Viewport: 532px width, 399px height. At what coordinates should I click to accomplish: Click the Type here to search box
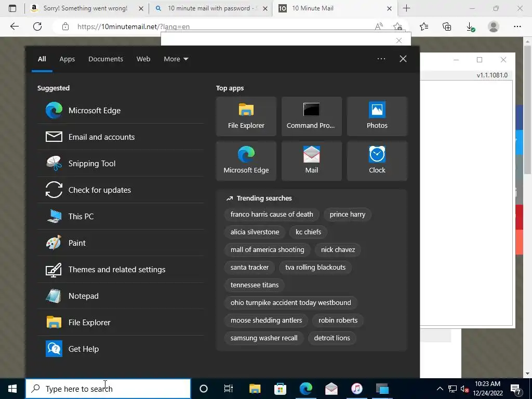coord(108,389)
